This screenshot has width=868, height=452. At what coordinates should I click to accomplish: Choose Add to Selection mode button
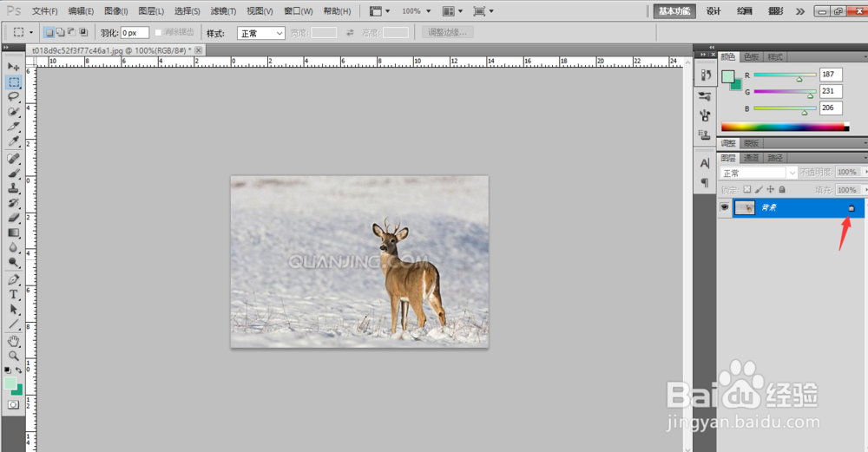click(60, 33)
